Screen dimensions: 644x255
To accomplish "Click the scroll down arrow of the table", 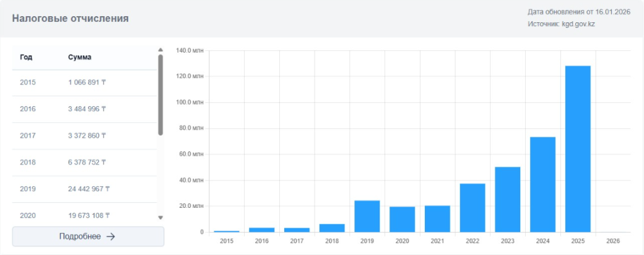I will point(160,218).
